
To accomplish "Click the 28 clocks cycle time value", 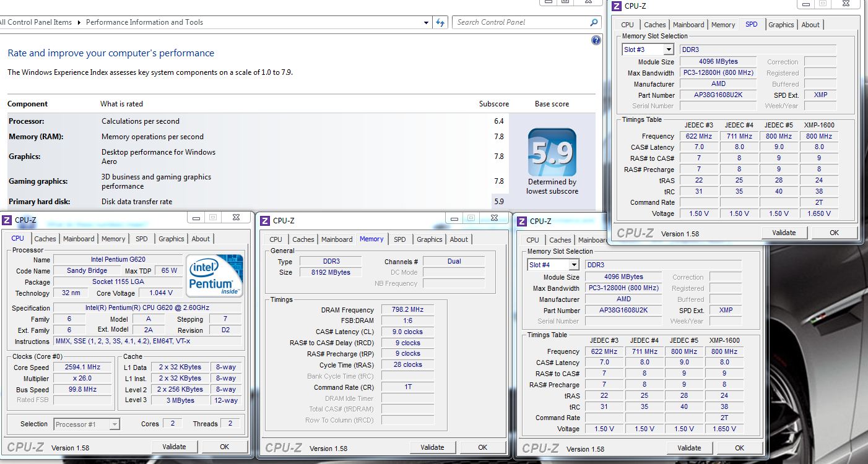I will tap(407, 365).
